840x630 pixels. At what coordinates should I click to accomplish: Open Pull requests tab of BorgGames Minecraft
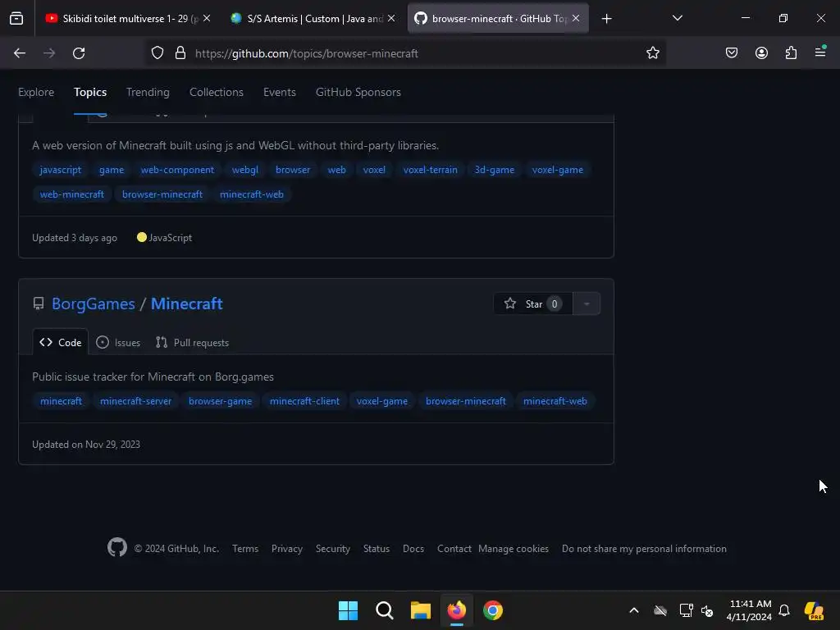pyautogui.click(x=192, y=342)
